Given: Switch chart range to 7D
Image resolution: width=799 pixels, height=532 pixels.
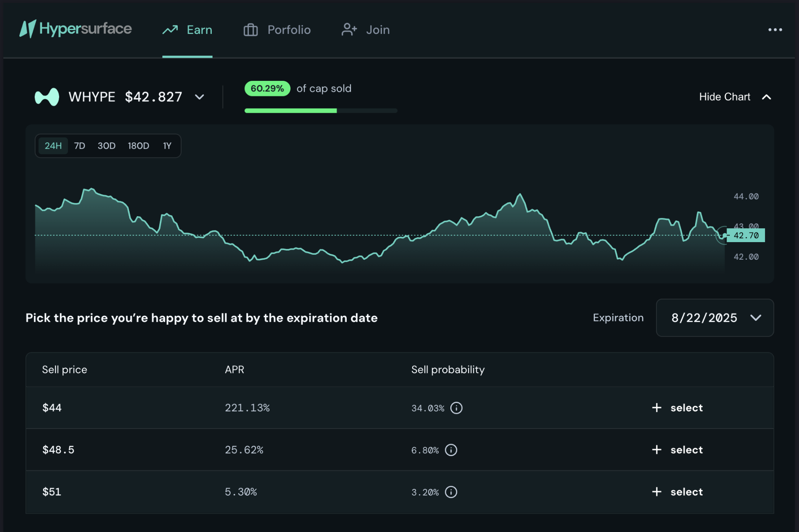Looking at the screenshot, I should click(80, 146).
